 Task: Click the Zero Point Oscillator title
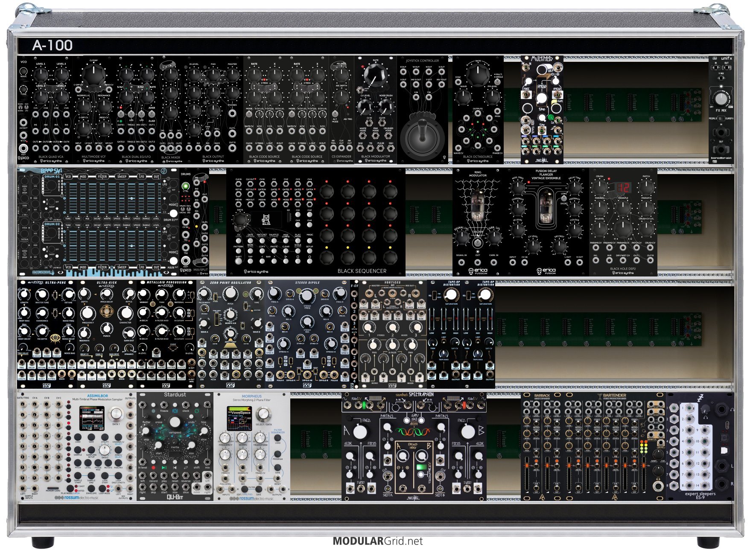pyautogui.click(x=231, y=282)
